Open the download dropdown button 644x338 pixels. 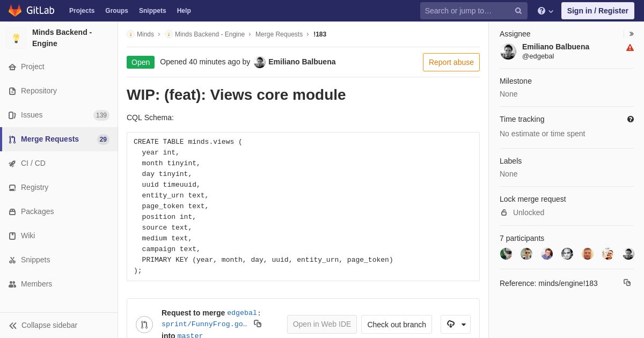(x=456, y=324)
